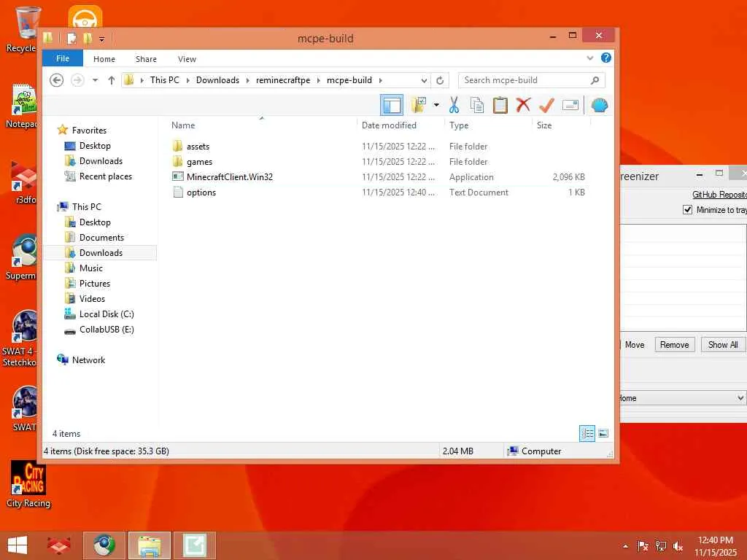747x560 pixels.
Task: Click This PC in address bar
Action: (x=164, y=80)
